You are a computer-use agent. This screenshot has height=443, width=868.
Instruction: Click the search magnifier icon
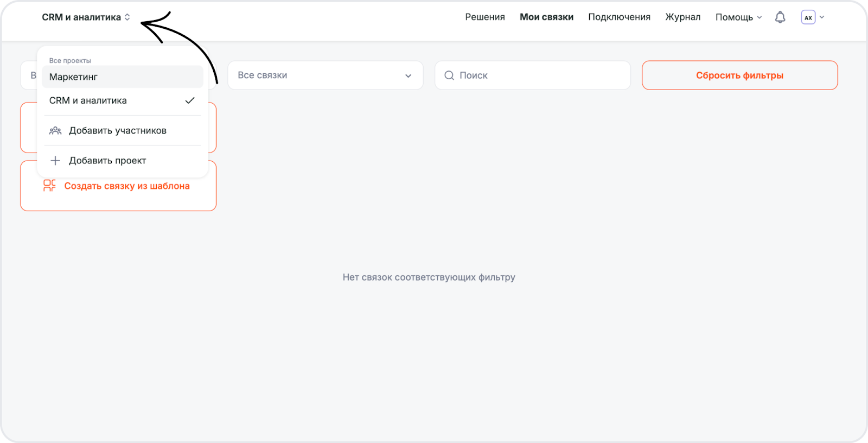point(449,75)
